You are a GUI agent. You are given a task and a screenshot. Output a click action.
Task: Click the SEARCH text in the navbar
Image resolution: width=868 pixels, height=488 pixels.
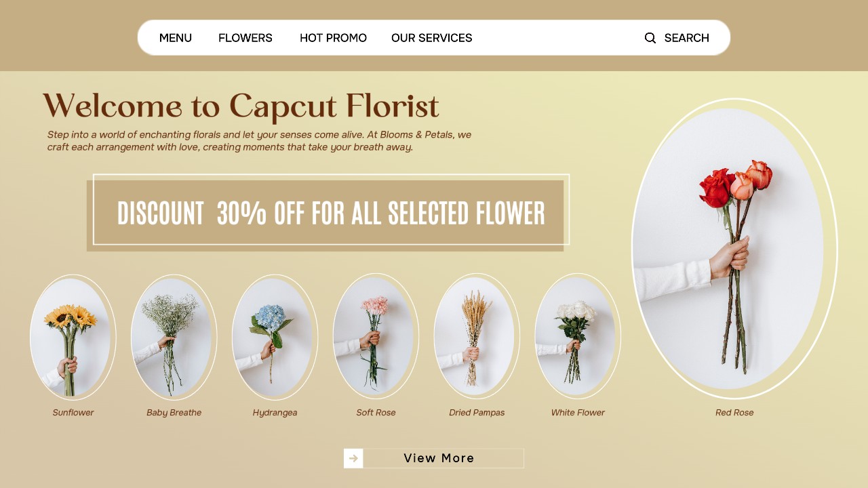(686, 38)
